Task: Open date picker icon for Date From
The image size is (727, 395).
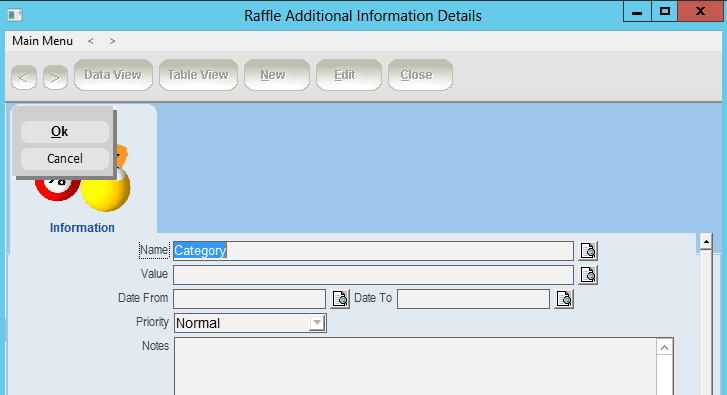Action: click(x=340, y=299)
